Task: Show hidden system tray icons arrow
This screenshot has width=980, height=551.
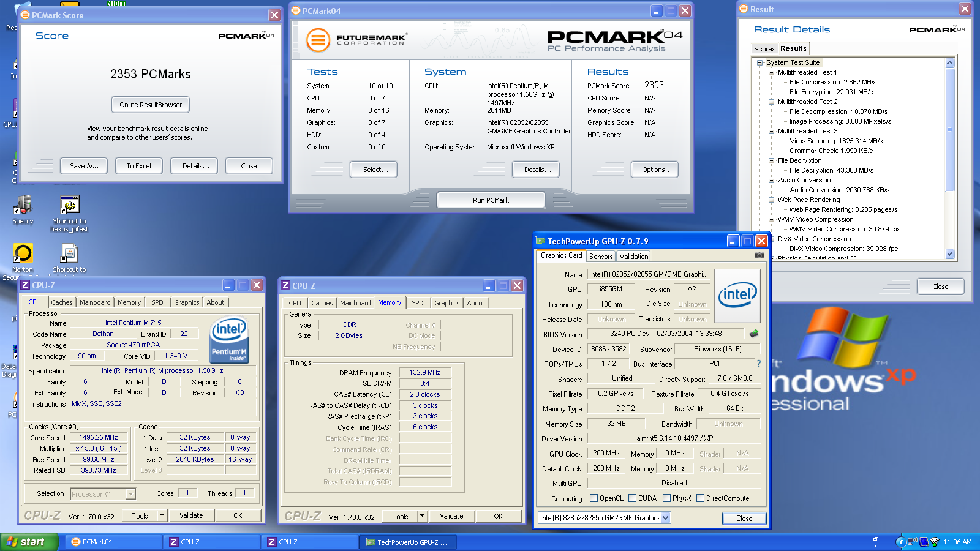Action: coord(900,542)
